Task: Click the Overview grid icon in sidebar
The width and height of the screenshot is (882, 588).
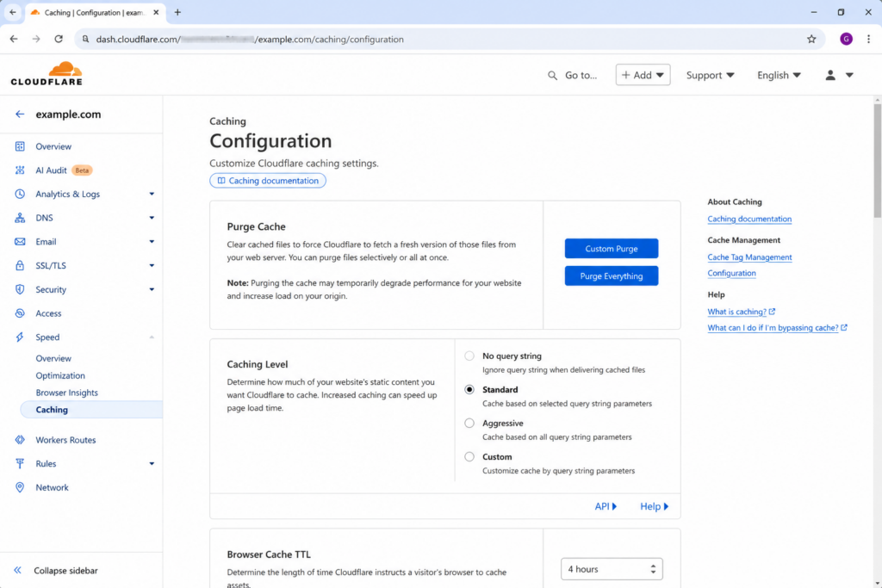Action: (x=20, y=146)
